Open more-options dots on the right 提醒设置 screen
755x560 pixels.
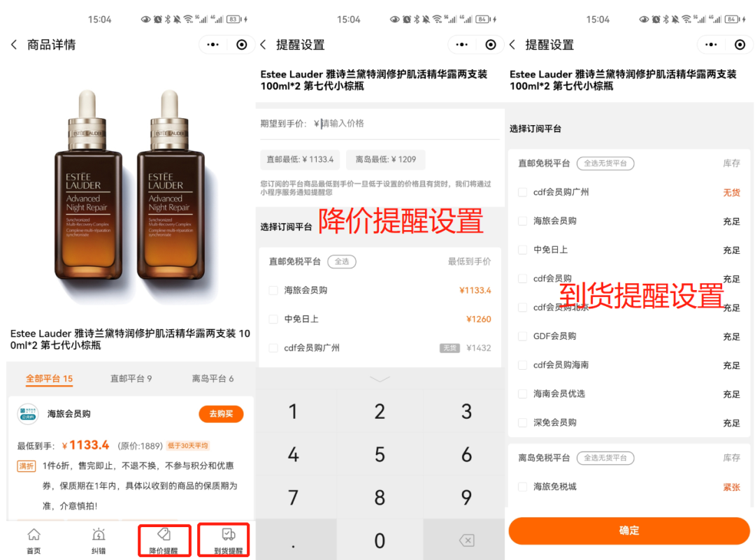(x=711, y=45)
